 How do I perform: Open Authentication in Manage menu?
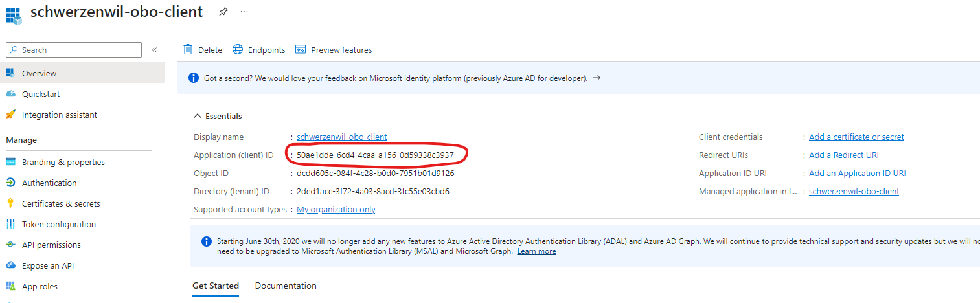49,183
